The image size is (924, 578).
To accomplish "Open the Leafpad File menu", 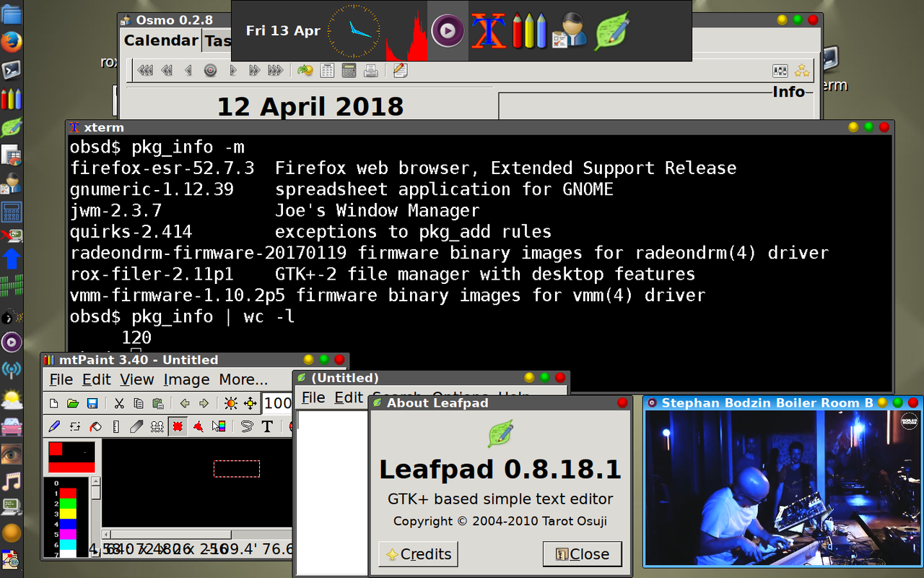I will 313,397.
